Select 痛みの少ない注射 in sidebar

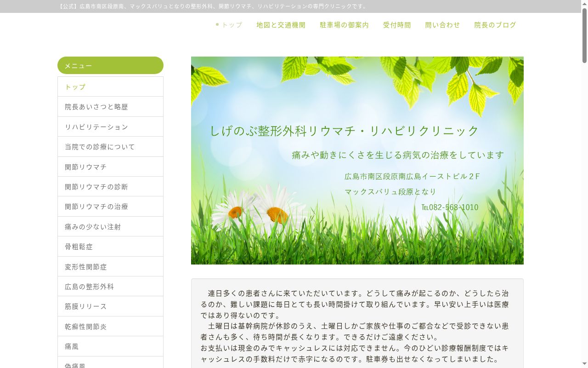[x=110, y=226]
